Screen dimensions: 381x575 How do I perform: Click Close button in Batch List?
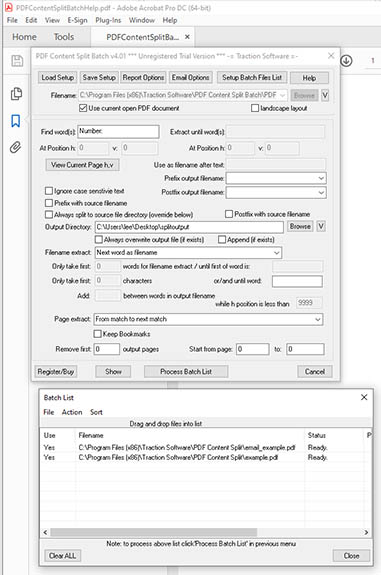351,556
